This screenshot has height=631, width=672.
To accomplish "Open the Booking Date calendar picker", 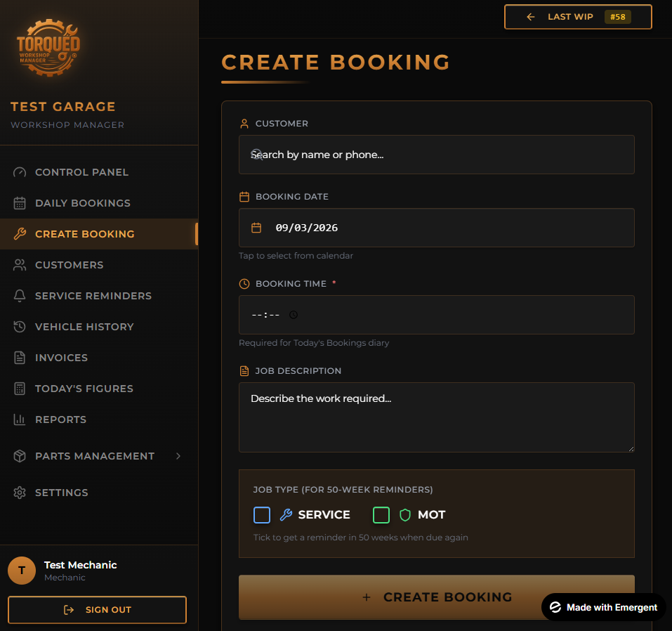I will (x=257, y=228).
